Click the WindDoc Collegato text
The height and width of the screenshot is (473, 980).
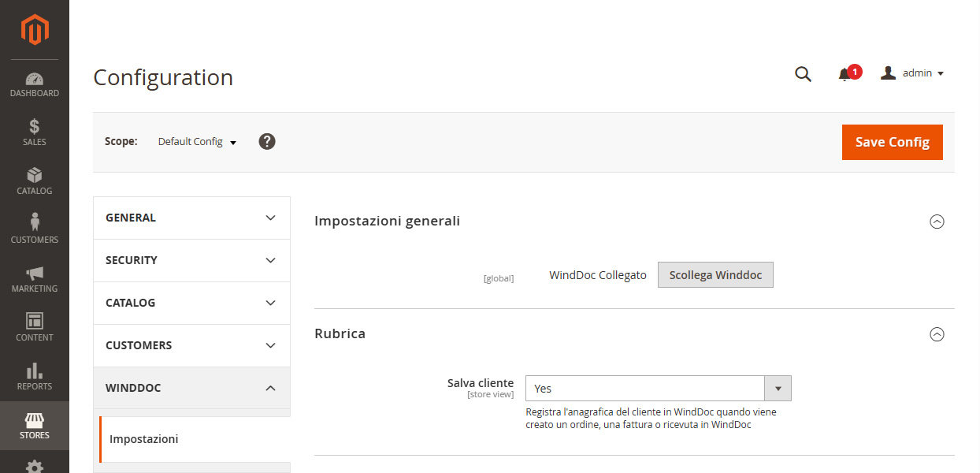[x=598, y=275]
